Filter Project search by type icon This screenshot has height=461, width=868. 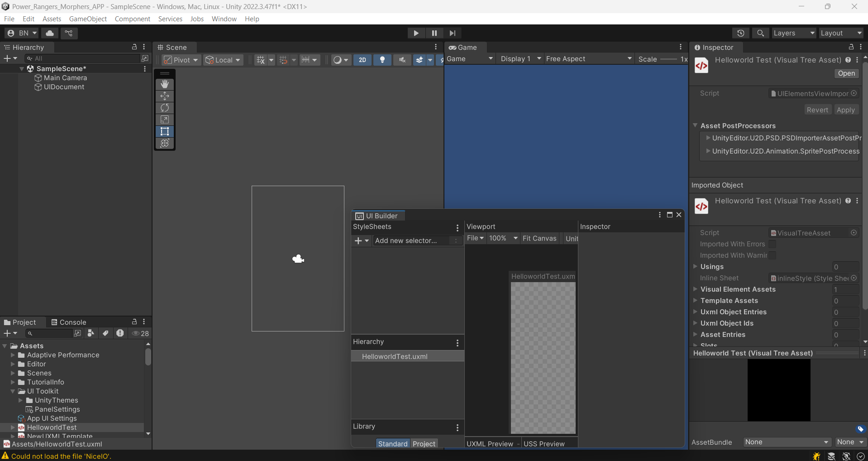91,333
